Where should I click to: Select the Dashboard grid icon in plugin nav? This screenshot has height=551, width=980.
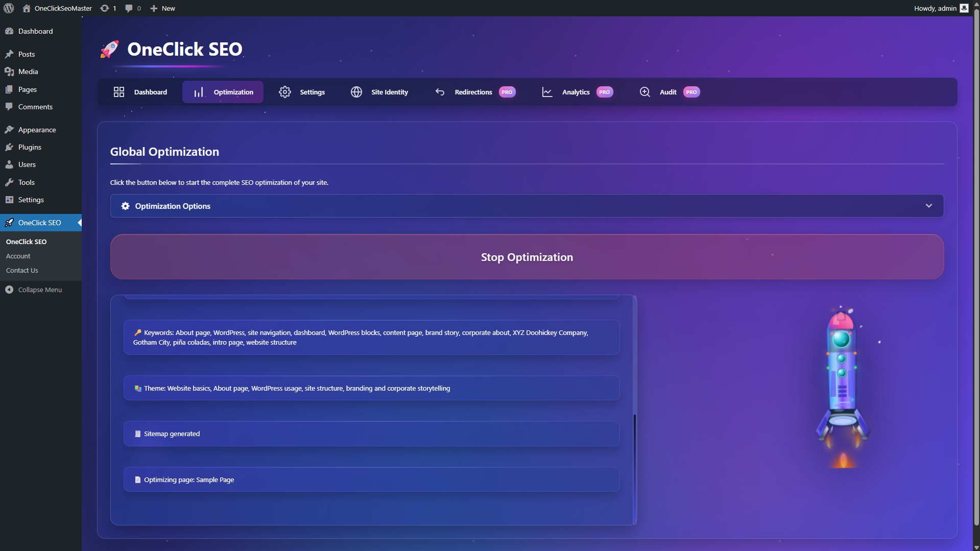tap(119, 92)
